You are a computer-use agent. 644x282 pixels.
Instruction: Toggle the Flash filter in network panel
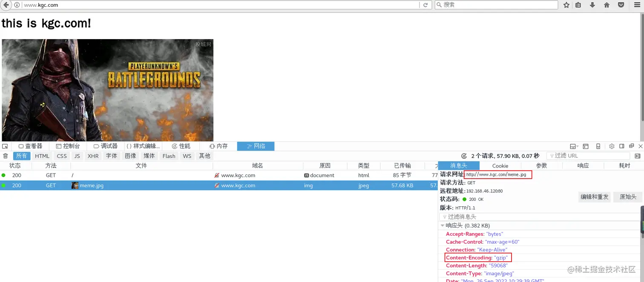click(169, 156)
